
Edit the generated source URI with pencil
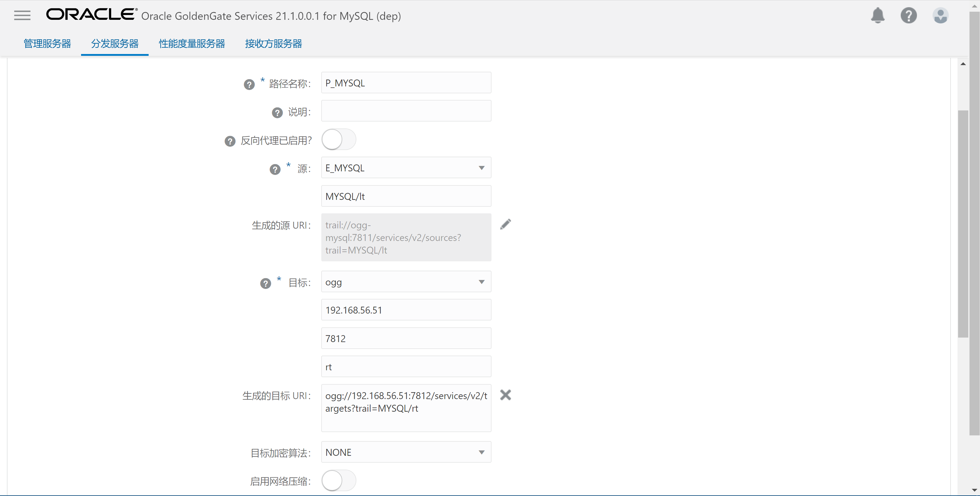505,224
